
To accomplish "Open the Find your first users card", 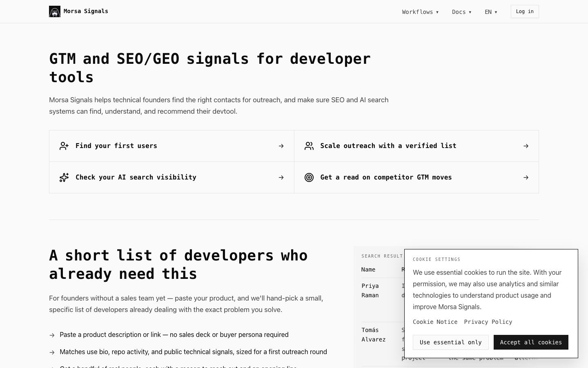I will pyautogui.click(x=171, y=146).
